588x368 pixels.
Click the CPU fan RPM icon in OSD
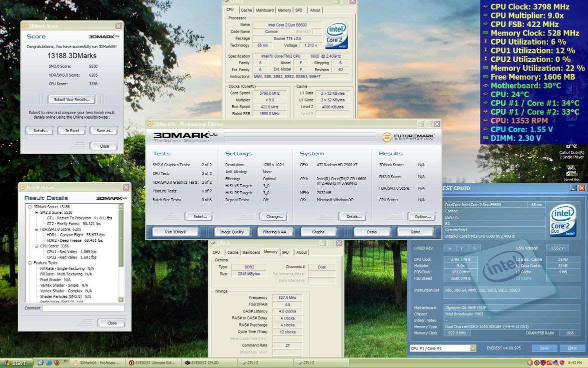[485, 121]
